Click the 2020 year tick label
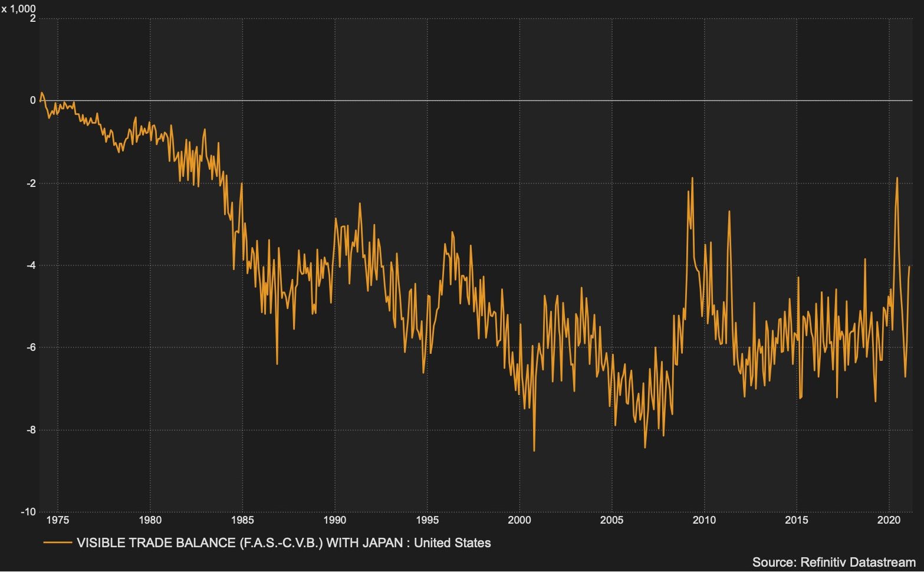 889,520
